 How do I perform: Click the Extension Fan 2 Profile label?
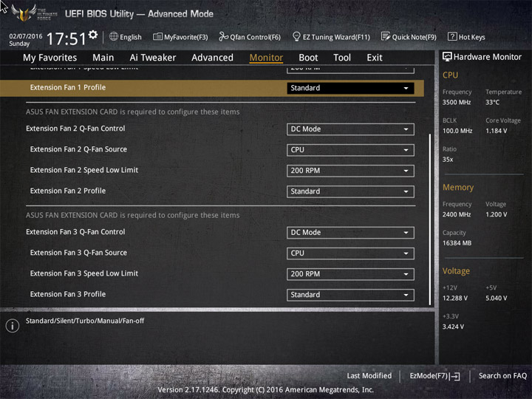click(67, 191)
